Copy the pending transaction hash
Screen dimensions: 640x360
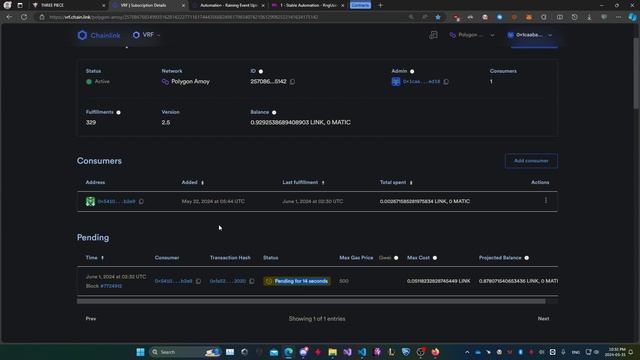point(252,281)
